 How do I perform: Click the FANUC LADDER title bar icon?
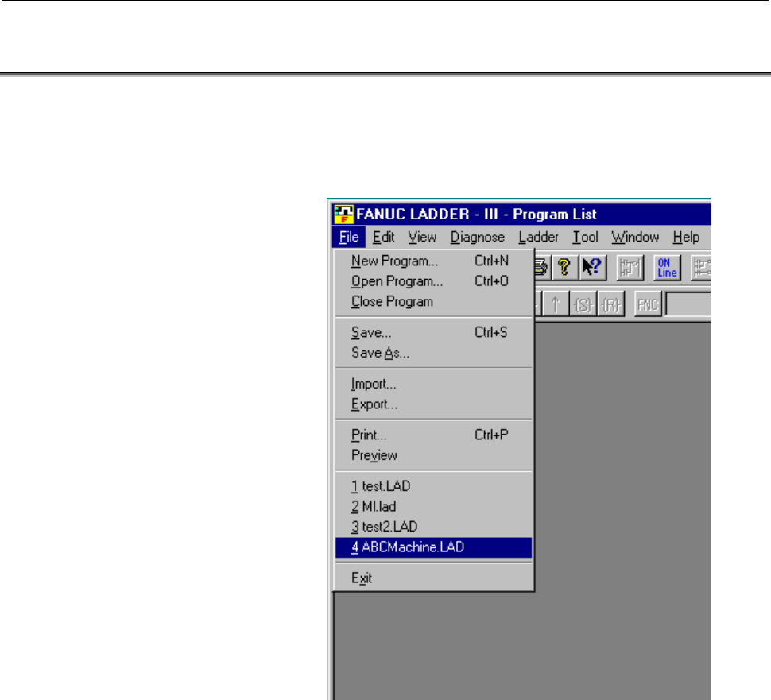343,215
